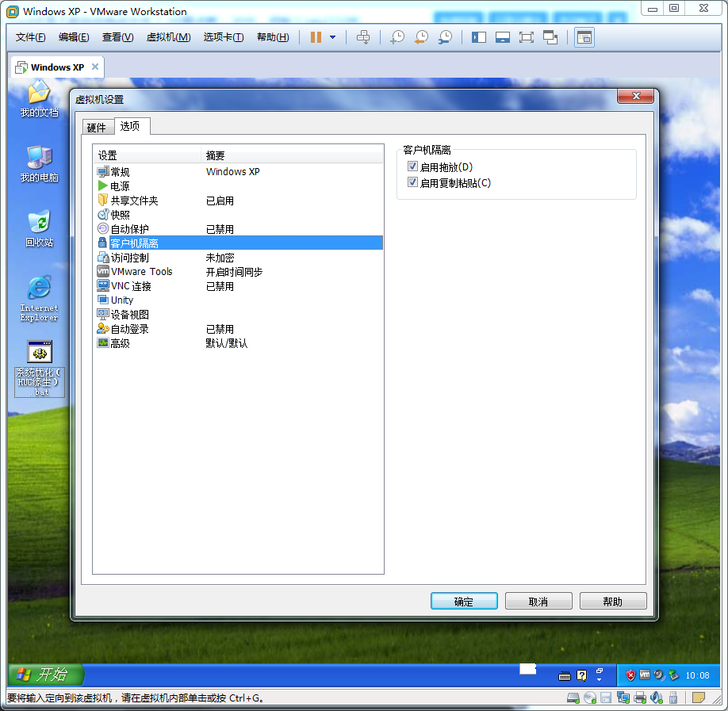
Task: Open the 选项卡(T) menu
Action: coord(224,37)
